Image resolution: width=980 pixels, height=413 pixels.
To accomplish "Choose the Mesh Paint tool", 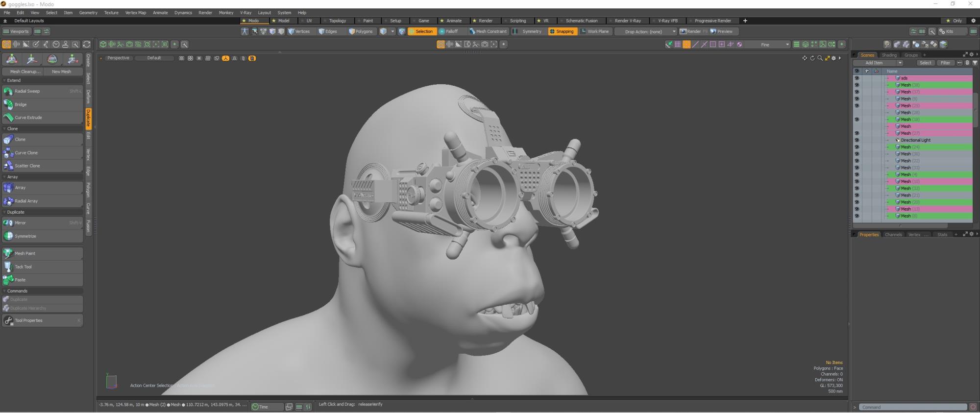I will click(x=42, y=254).
